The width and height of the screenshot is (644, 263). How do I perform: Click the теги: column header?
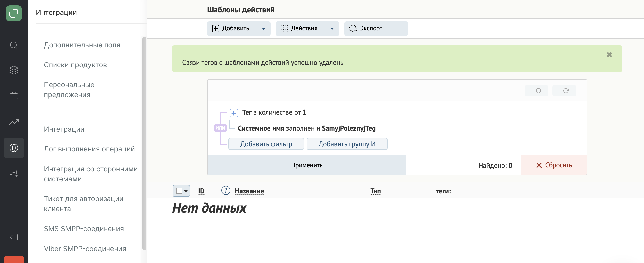pyautogui.click(x=443, y=191)
